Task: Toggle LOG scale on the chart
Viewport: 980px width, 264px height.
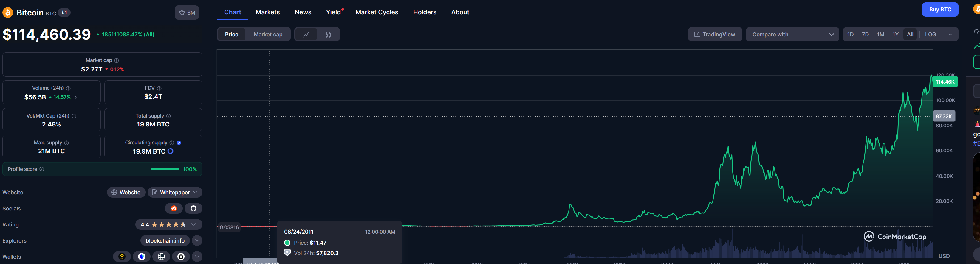Action: [x=931, y=35]
